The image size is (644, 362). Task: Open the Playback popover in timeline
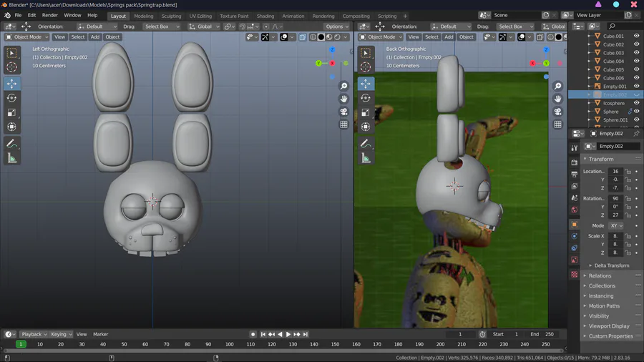[x=33, y=334]
